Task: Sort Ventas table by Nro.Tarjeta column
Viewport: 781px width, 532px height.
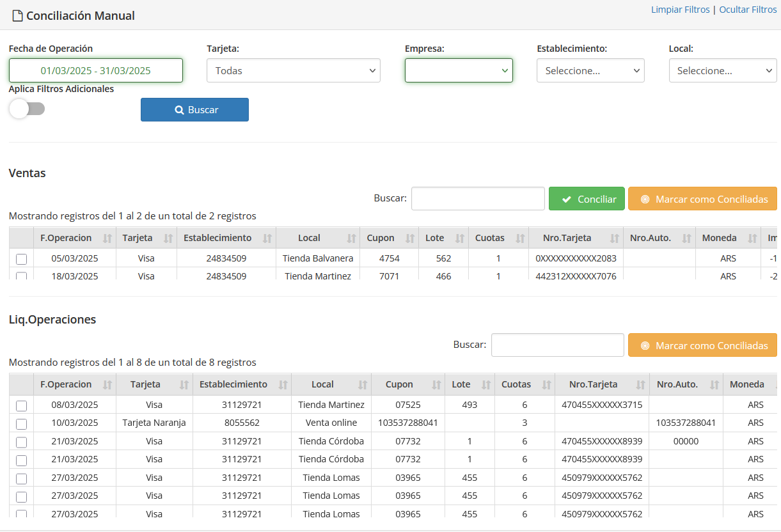Action: tap(576, 238)
